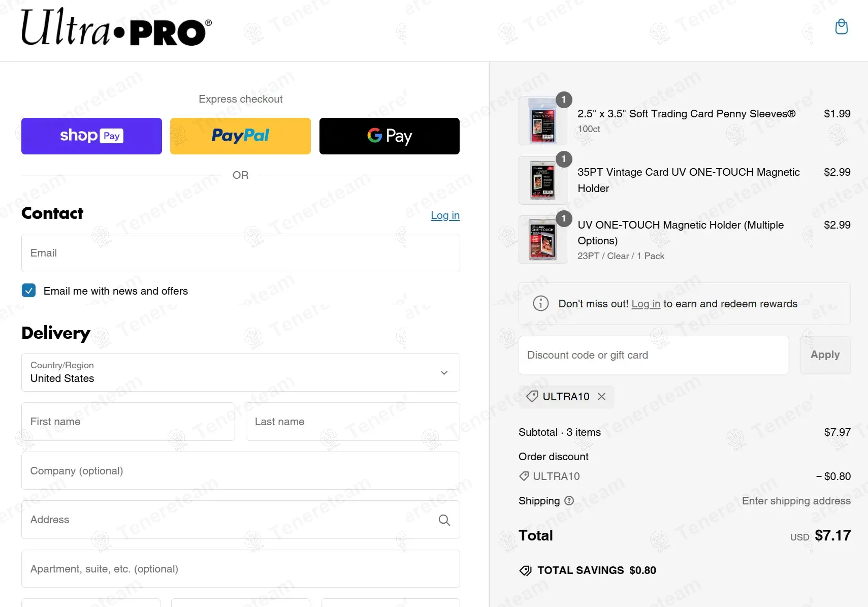
Task: Focus the Email input field
Action: pyautogui.click(x=241, y=253)
